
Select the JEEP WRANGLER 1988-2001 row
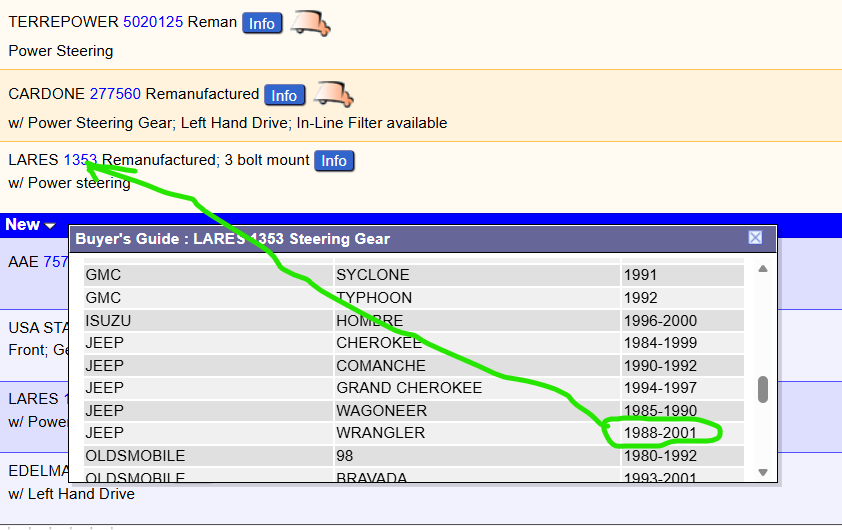(x=413, y=433)
